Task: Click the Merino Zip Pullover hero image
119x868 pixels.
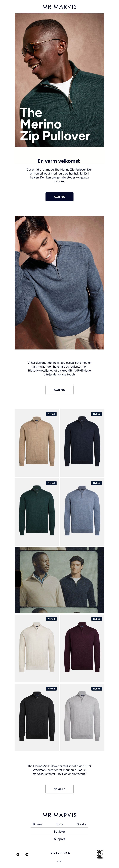Action: [59, 80]
